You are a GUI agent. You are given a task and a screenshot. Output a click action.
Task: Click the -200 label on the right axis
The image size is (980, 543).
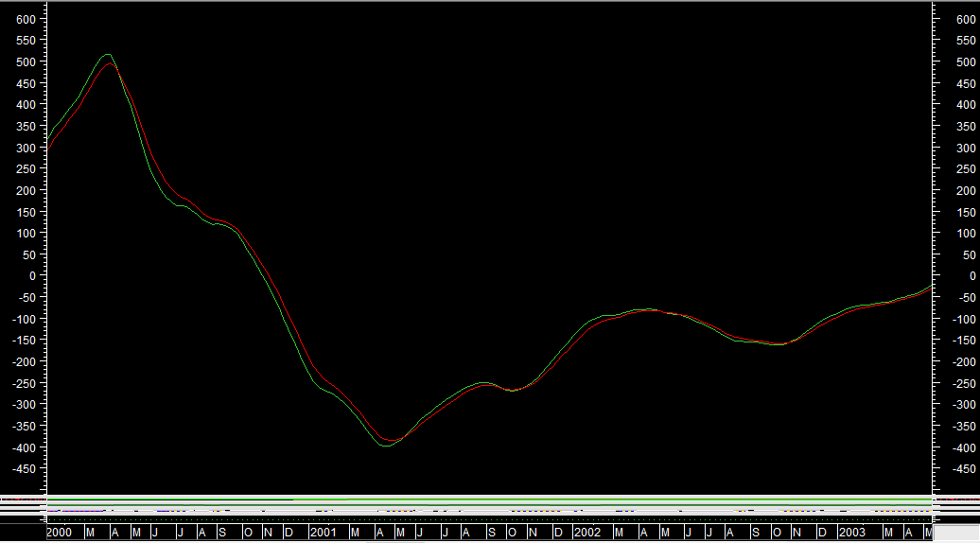tap(962, 362)
